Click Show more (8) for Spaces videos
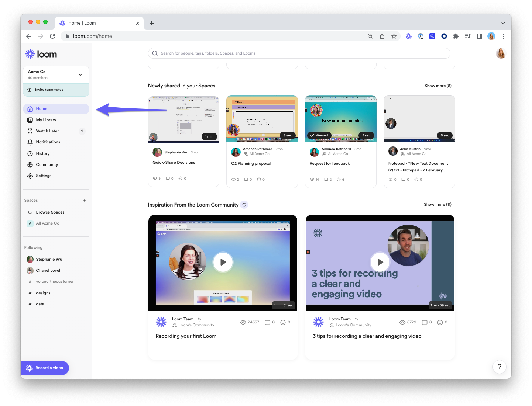The height and width of the screenshot is (406, 532). click(x=437, y=86)
